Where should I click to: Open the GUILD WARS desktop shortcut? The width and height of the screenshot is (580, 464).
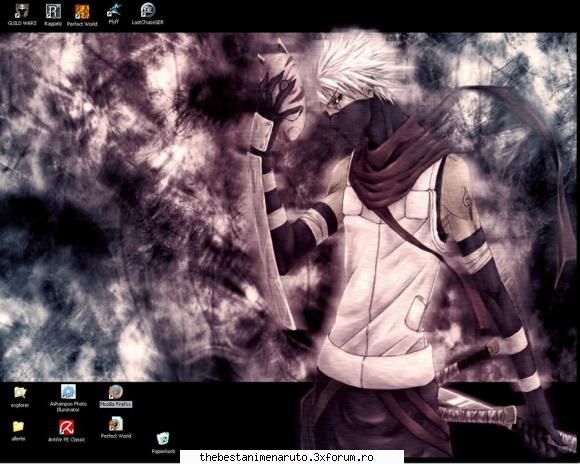[22, 15]
